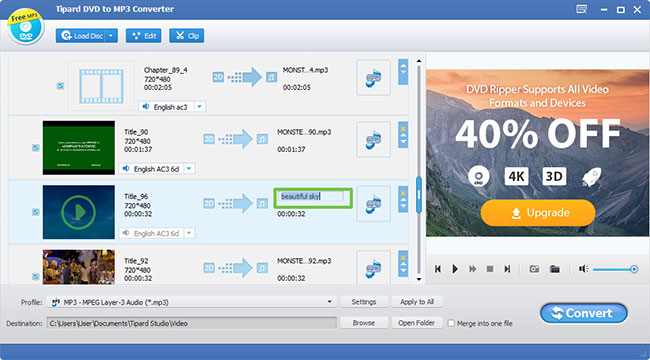Open profile Settings
Image resolution: width=650 pixels, height=360 pixels.
click(x=364, y=302)
